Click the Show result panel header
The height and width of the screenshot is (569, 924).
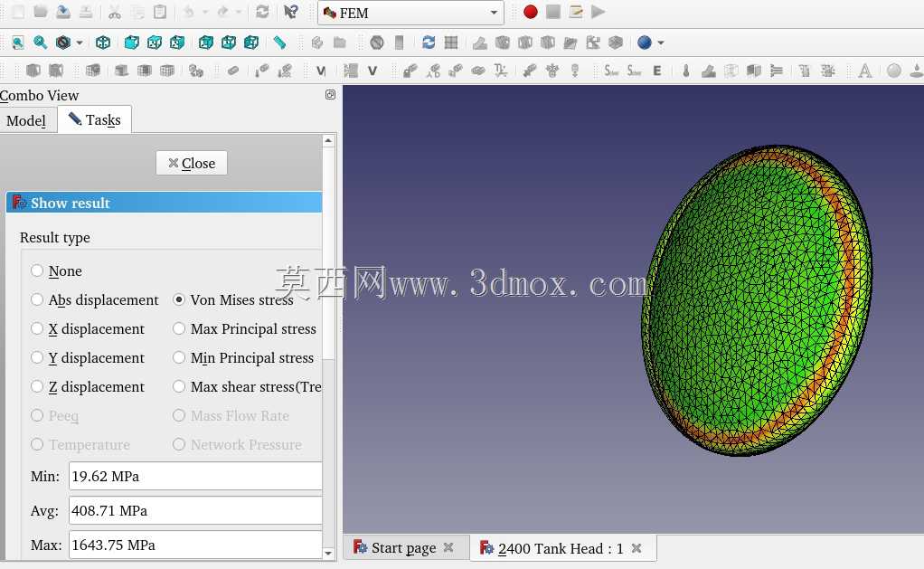point(164,203)
